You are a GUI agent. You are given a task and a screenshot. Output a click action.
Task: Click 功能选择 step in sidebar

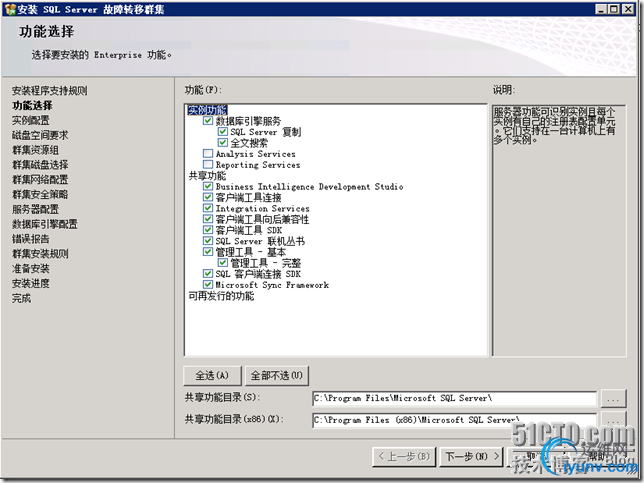pos(32,106)
